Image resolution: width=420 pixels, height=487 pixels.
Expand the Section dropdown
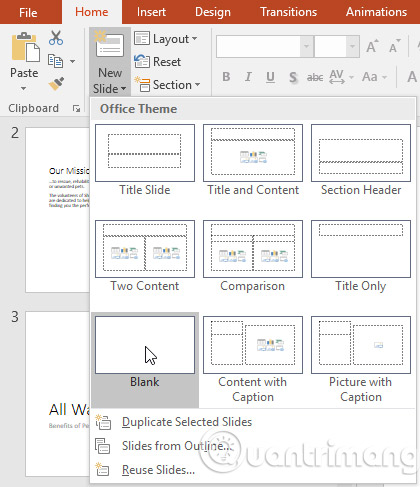click(167, 85)
